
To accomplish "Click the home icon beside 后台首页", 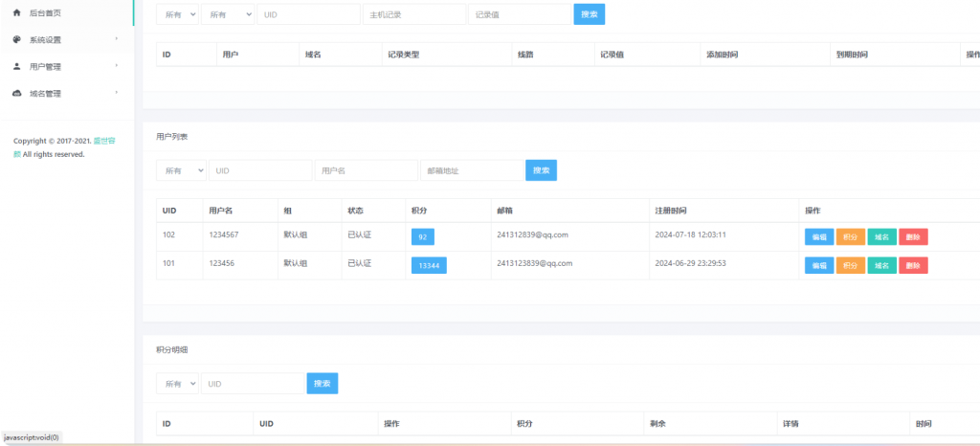I will [x=17, y=13].
